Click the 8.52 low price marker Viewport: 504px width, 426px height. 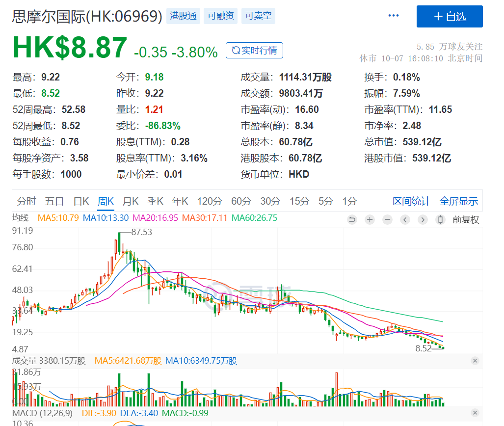424,348
